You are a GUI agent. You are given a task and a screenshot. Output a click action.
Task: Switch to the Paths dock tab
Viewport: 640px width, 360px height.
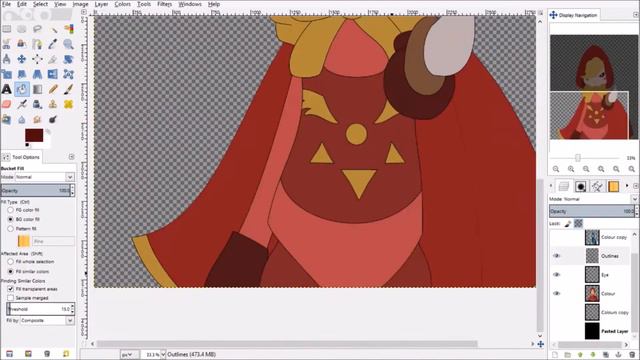597,187
